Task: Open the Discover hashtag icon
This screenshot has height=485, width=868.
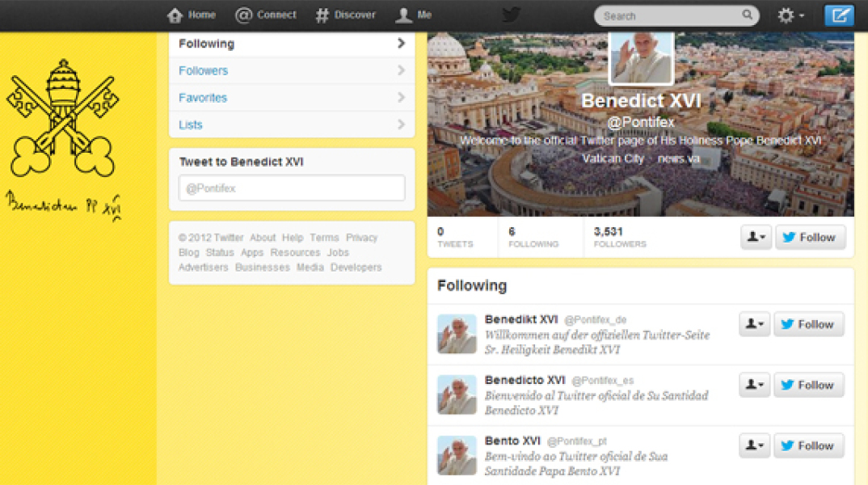Action: point(322,15)
